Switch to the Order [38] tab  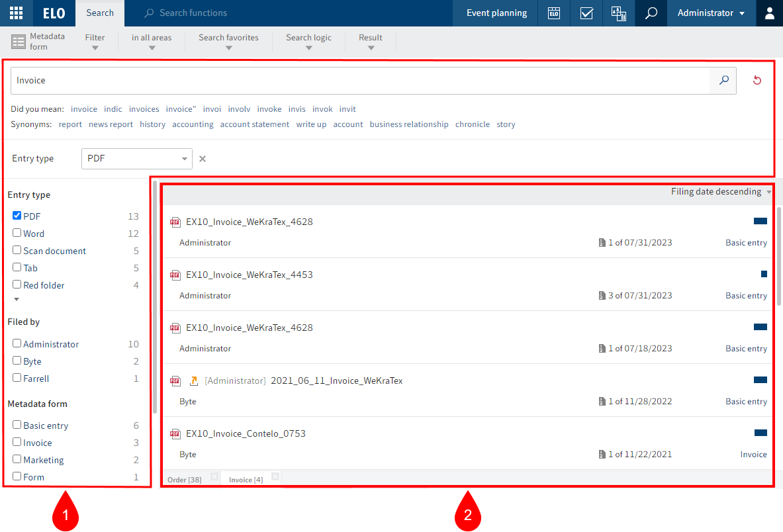[185, 478]
